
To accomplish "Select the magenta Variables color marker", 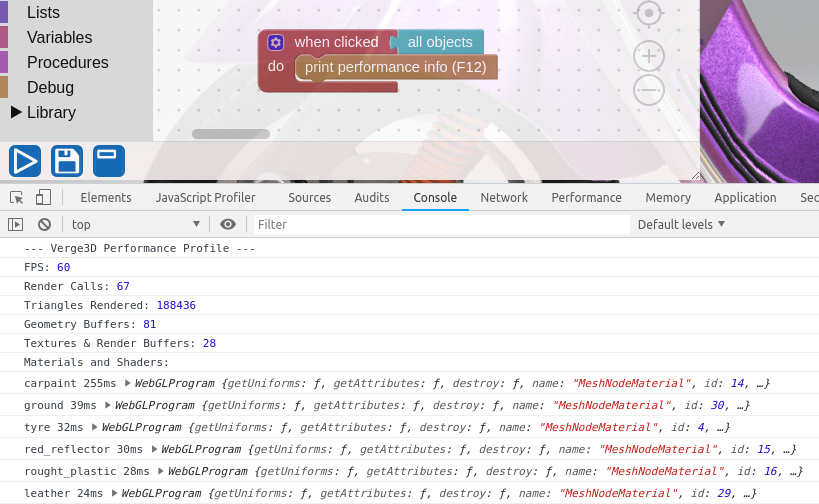I will [x=4, y=37].
